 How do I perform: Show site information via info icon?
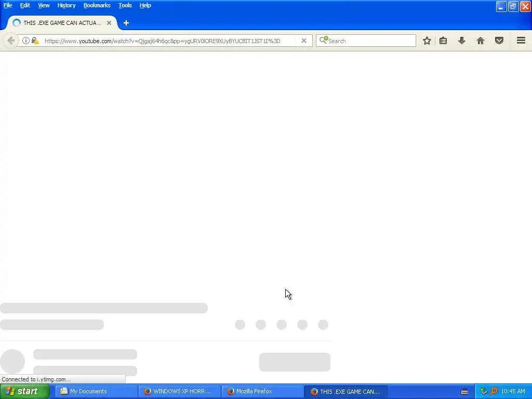click(26, 41)
